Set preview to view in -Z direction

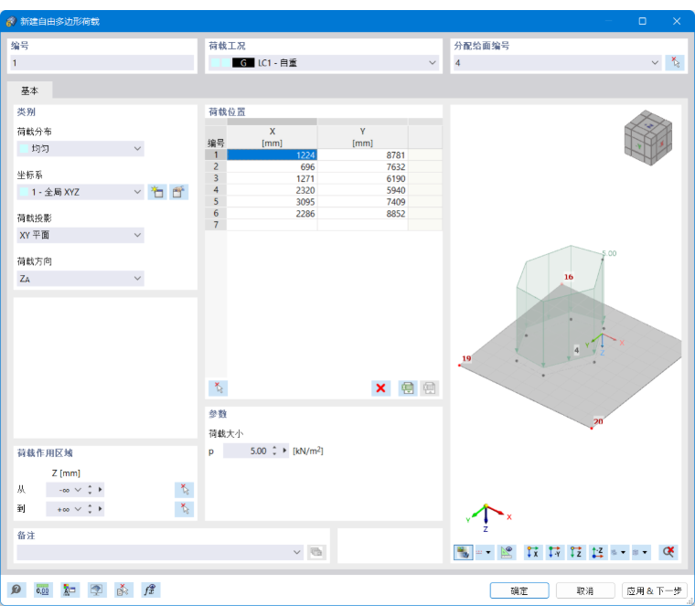[x=598, y=552]
